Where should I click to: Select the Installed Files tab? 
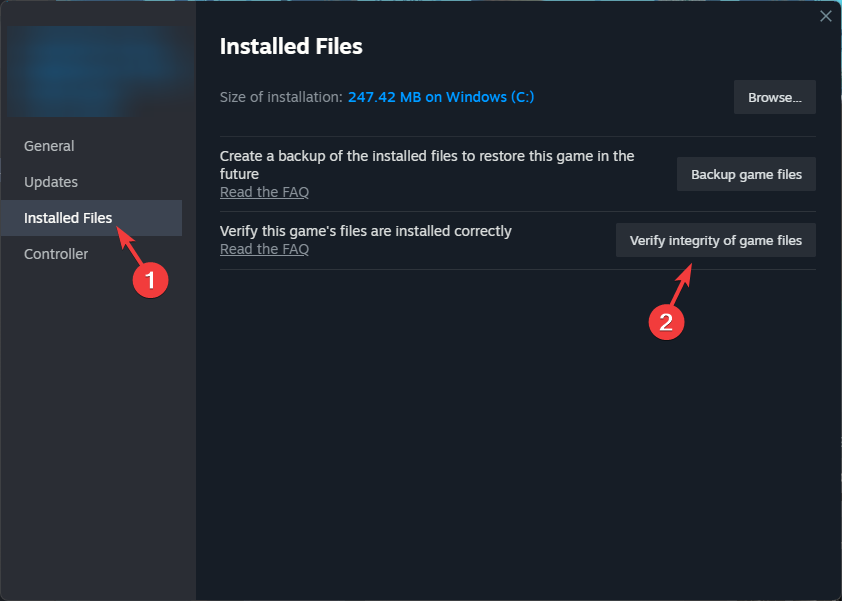tap(67, 217)
